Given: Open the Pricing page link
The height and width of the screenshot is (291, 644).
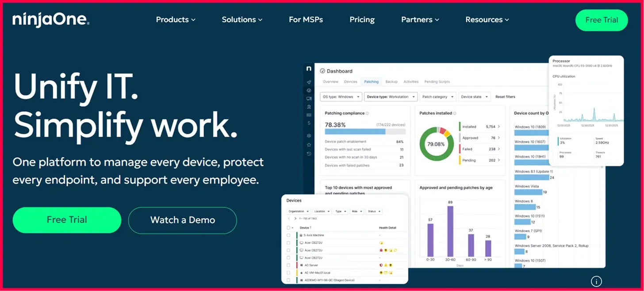Looking at the screenshot, I should (362, 19).
